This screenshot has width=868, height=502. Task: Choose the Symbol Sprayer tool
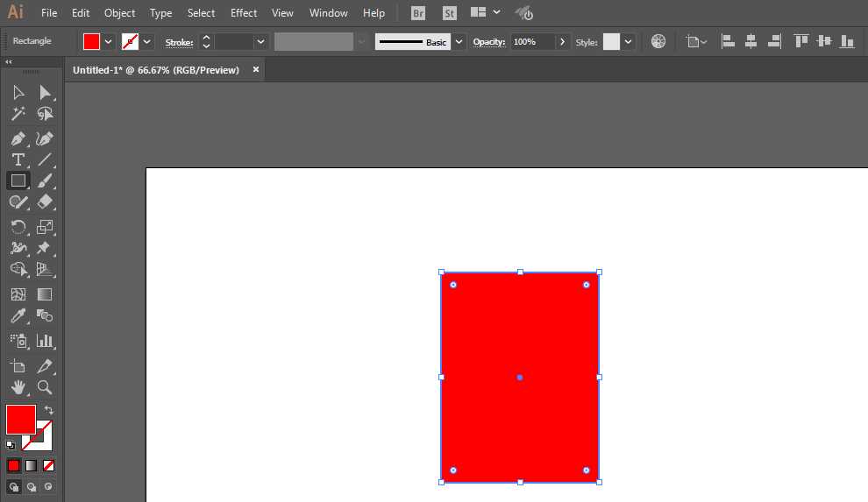18,341
